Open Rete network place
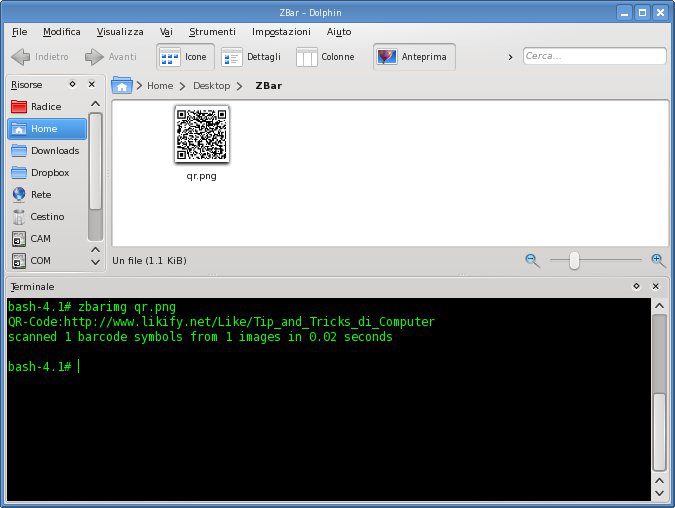 [46, 195]
